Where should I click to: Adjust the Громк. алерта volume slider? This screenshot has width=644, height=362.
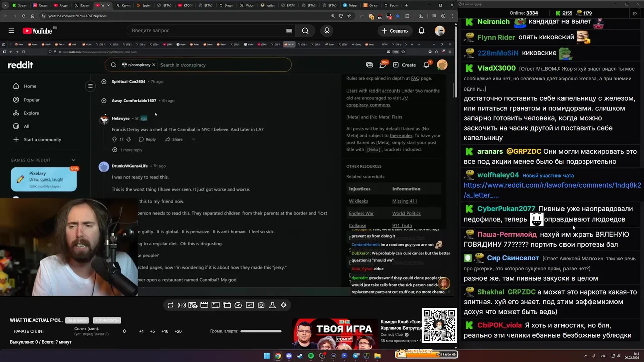pos(261,331)
